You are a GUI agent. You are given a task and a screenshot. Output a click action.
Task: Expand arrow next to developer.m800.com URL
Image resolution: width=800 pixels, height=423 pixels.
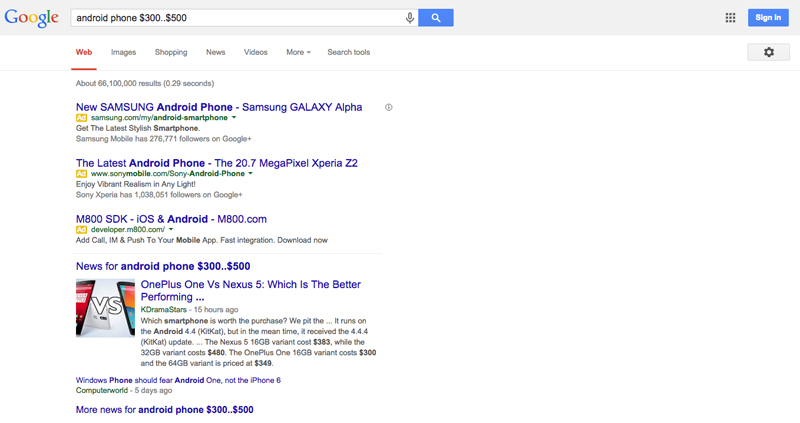point(171,230)
